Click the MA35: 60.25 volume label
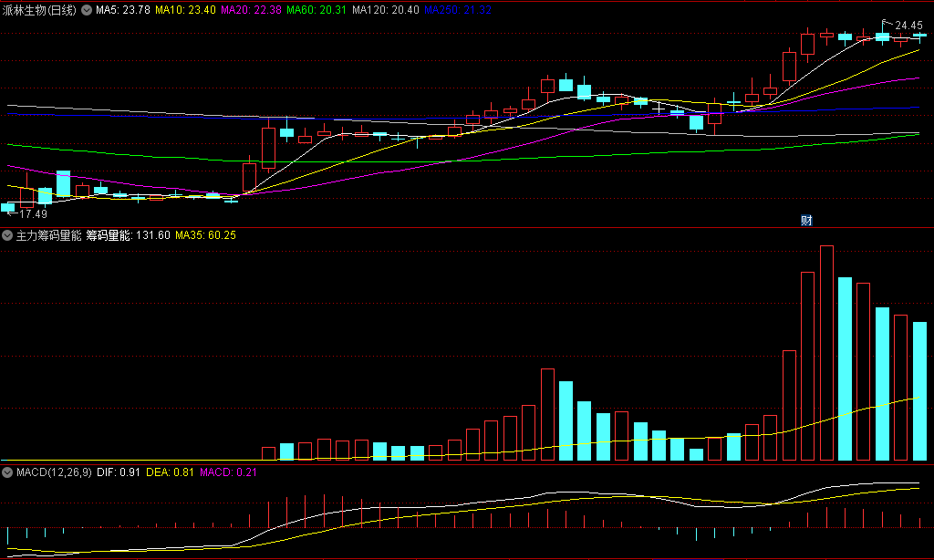The height and width of the screenshot is (560, 934). click(205, 235)
